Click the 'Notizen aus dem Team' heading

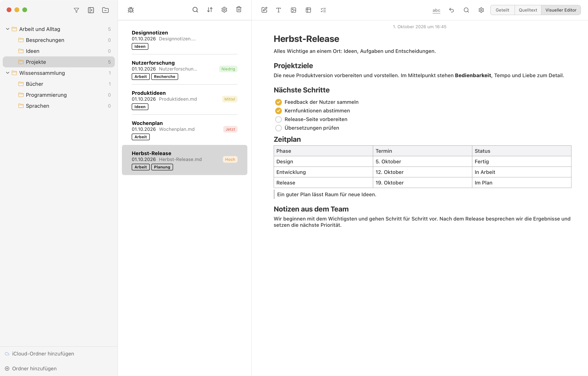coord(311,209)
